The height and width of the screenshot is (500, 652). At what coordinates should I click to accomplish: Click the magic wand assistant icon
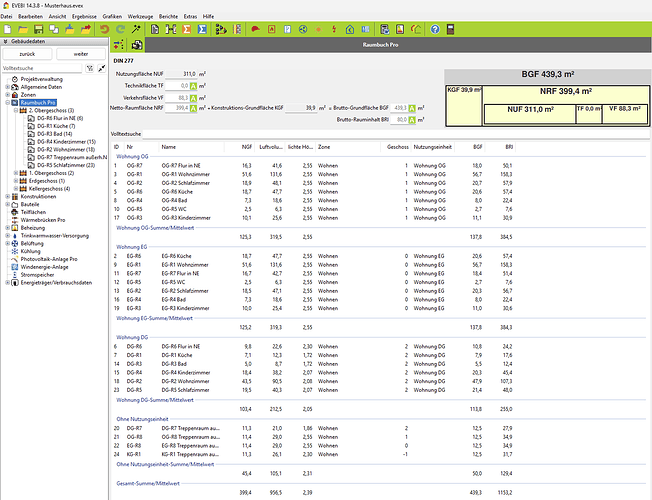(x=136, y=29)
